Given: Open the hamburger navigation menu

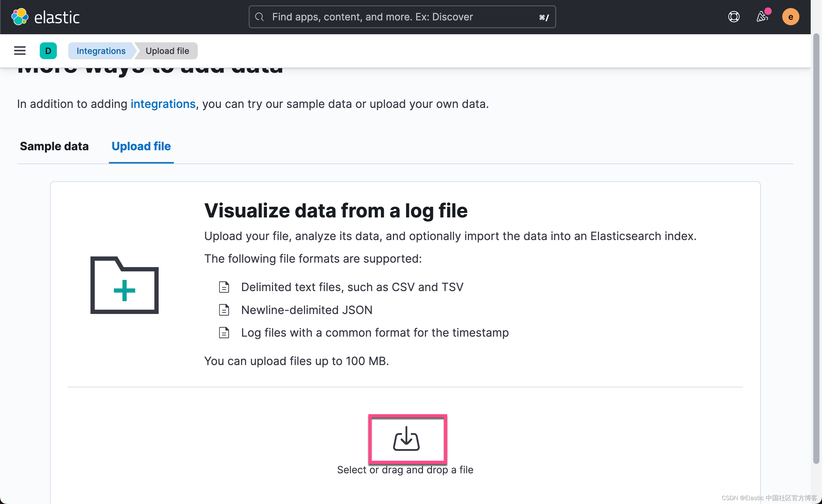Looking at the screenshot, I should 19,50.
